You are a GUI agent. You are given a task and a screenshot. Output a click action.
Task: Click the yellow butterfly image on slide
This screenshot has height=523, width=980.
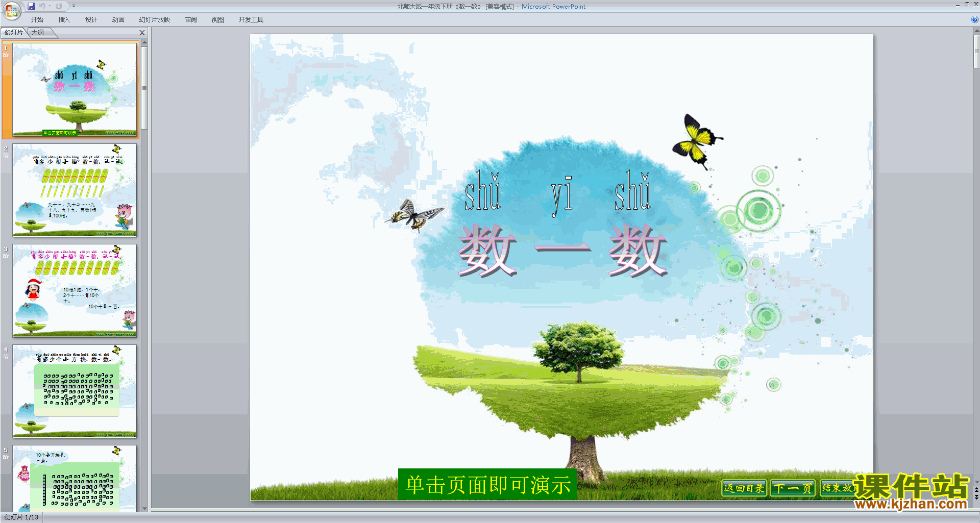696,141
